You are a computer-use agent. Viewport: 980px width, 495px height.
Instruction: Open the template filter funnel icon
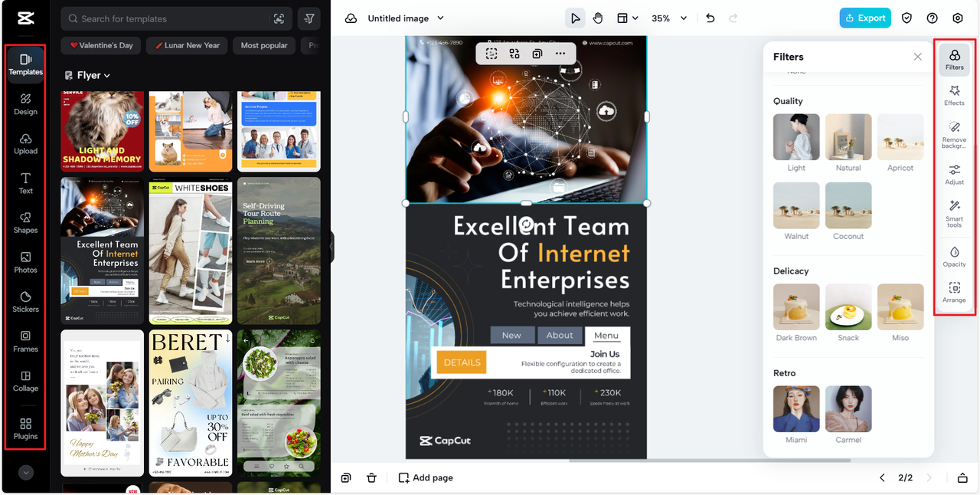(309, 18)
